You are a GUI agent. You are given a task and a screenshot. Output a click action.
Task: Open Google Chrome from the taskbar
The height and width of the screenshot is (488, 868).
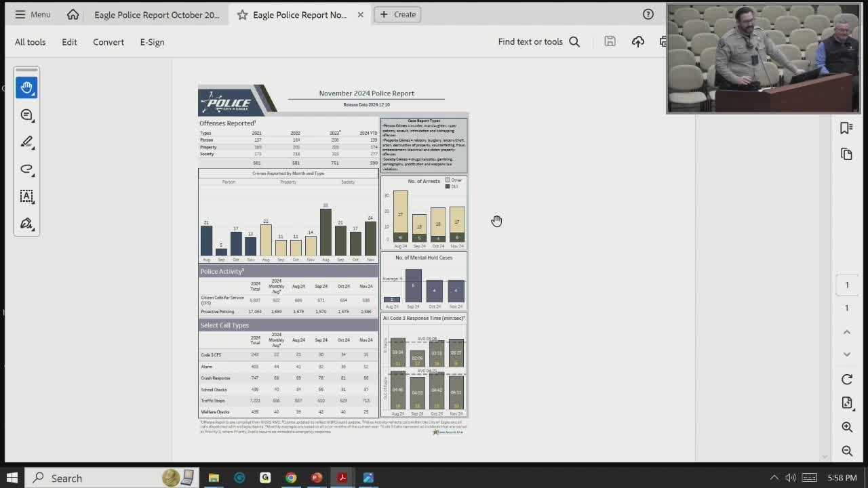(x=291, y=478)
